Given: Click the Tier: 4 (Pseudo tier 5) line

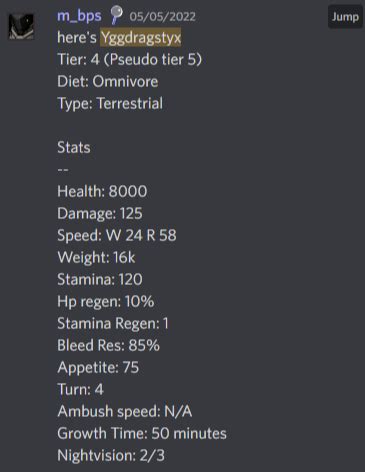Looking at the screenshot, I should click(x=129, y=60).
